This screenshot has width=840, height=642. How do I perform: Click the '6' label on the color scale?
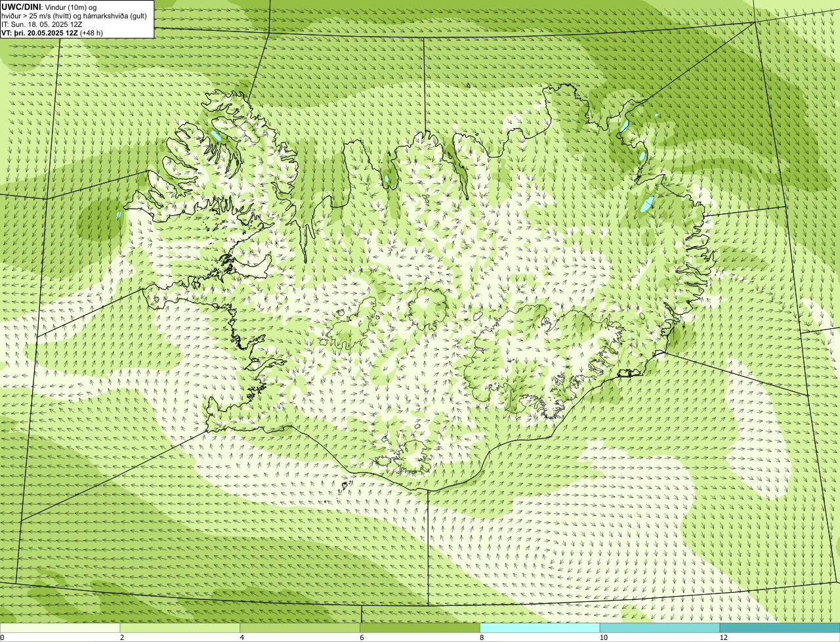pos(362,637)
